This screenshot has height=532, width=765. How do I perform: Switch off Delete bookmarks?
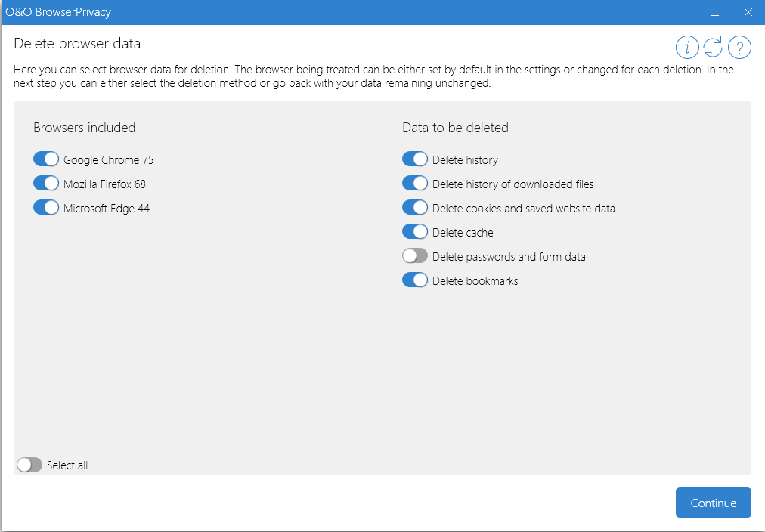click(x=414, y=280)
